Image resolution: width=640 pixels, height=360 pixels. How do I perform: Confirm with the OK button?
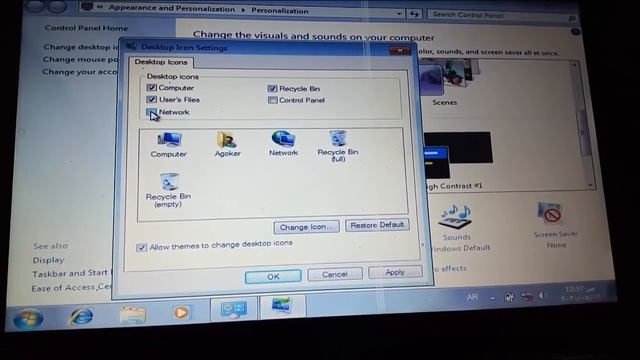pos(273,276)
